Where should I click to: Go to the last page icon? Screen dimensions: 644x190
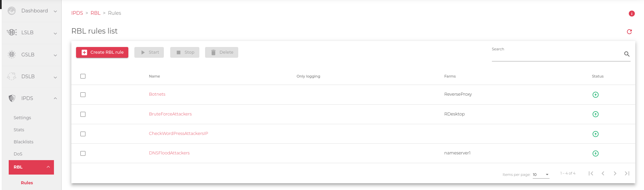627,173
